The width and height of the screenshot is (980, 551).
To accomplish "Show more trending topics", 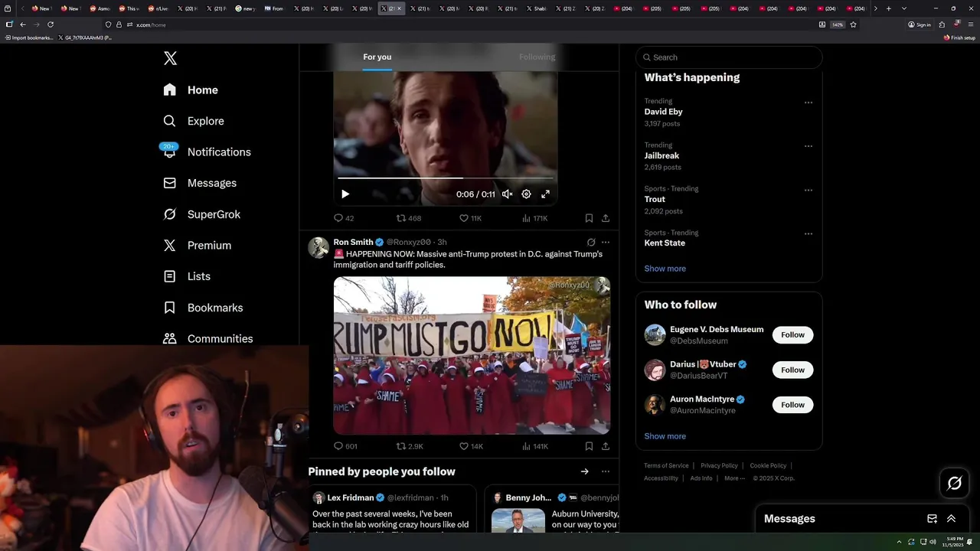I will pyautogui.click(x=665, y=269).
